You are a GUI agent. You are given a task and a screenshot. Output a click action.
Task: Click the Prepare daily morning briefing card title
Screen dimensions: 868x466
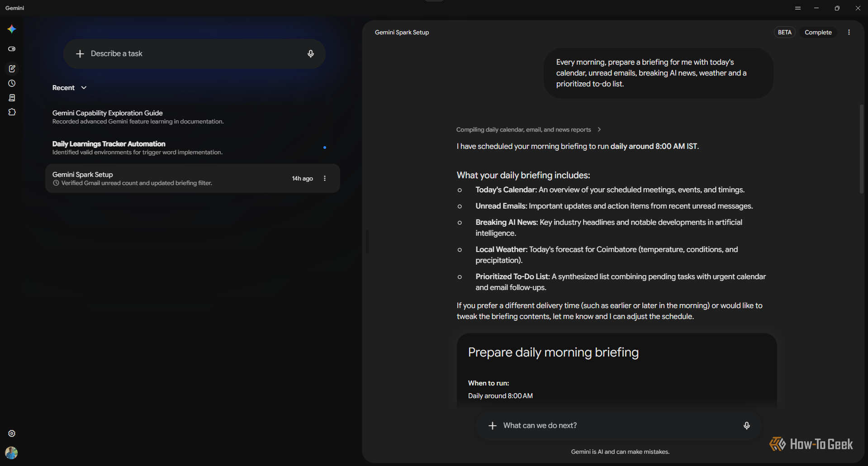tap(553, 352)
